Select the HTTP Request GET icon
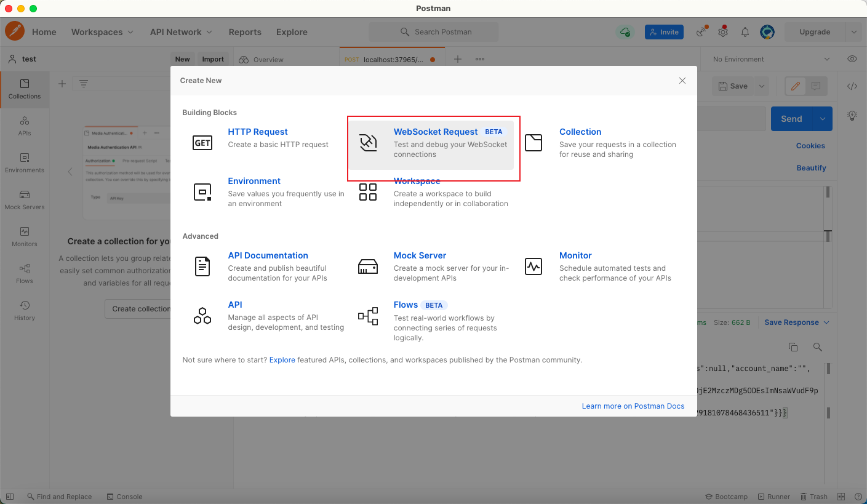This screenshot has height=504, width=867. click(202, 143)
